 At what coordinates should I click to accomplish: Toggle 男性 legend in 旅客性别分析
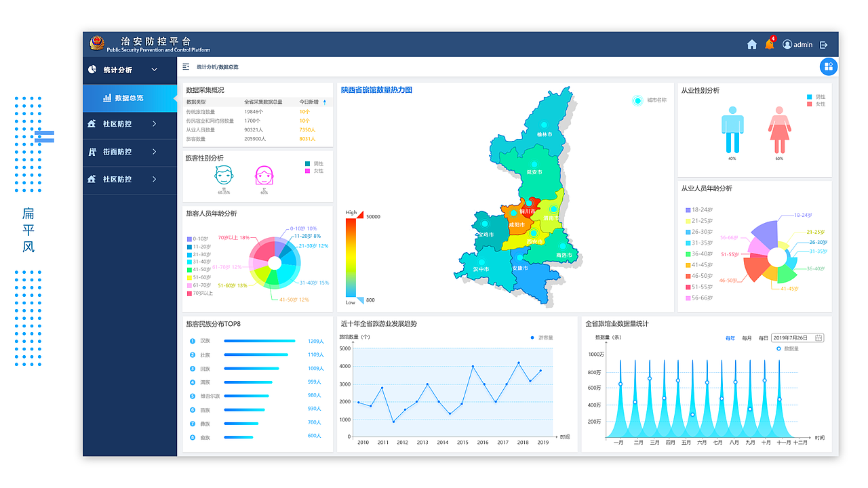[314, 164]
